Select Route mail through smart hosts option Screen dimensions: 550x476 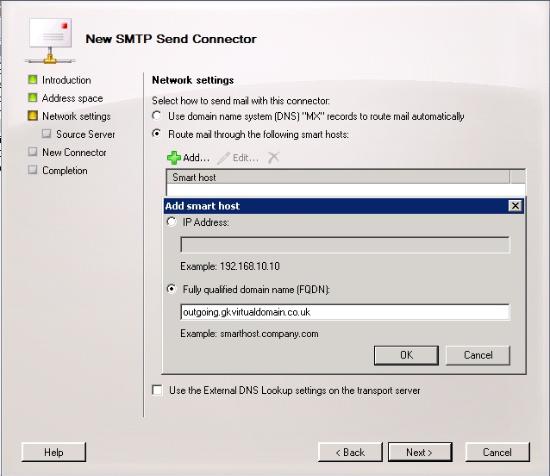(157, 134)
